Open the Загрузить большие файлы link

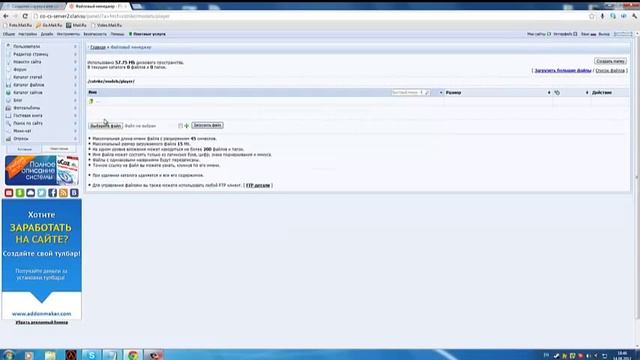tap(563, 71)
